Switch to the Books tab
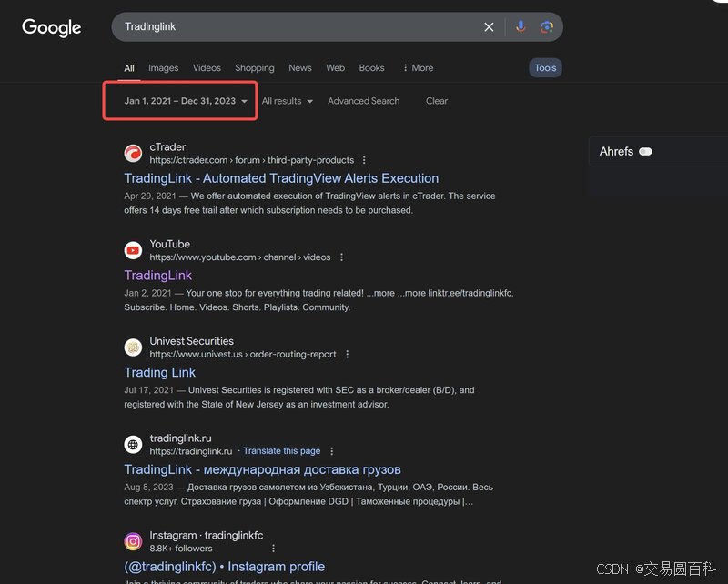Screen dimensions: 728x584 point(371,68)
